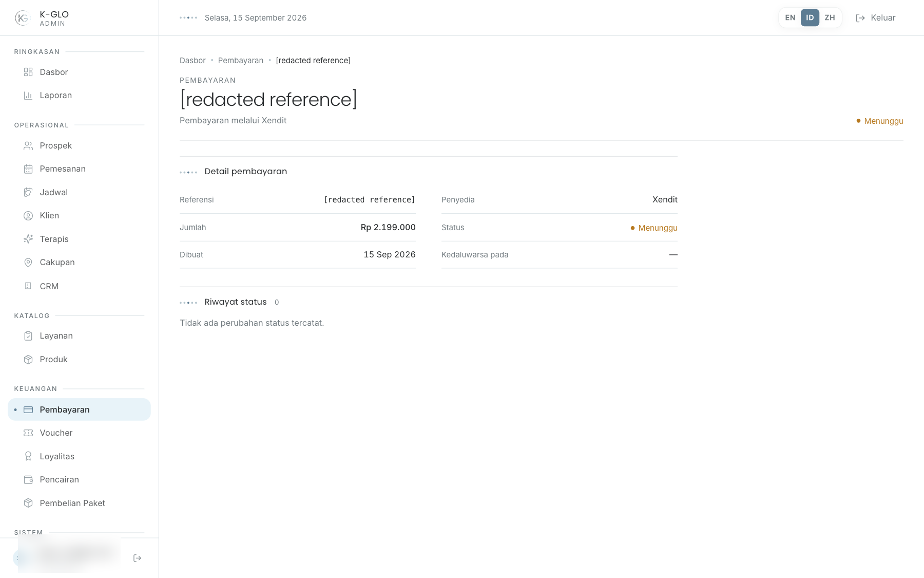Click 'Pembayaran melalui Xendit' subtitle
Image resolution: width=924 pixels, height=578 pixels.
click(233, 120)
